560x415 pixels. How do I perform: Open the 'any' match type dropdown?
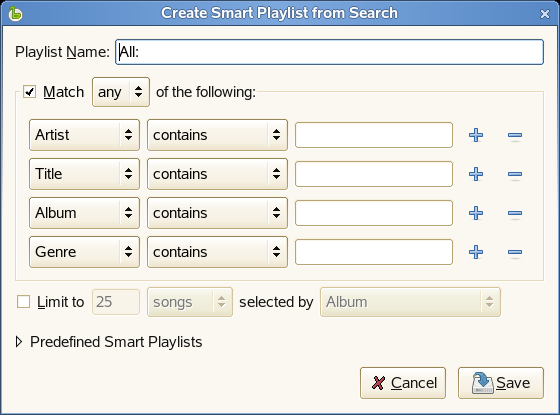click(121, 92)
